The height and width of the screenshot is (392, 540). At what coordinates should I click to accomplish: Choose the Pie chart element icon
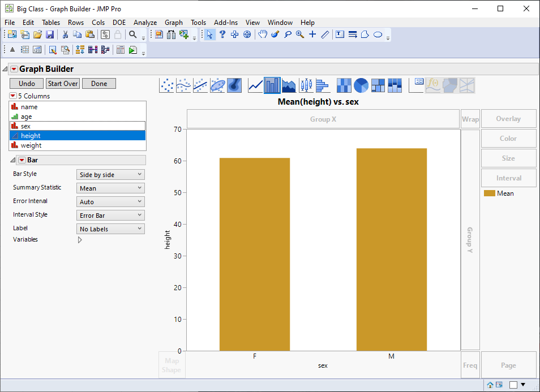coord(361,85)
